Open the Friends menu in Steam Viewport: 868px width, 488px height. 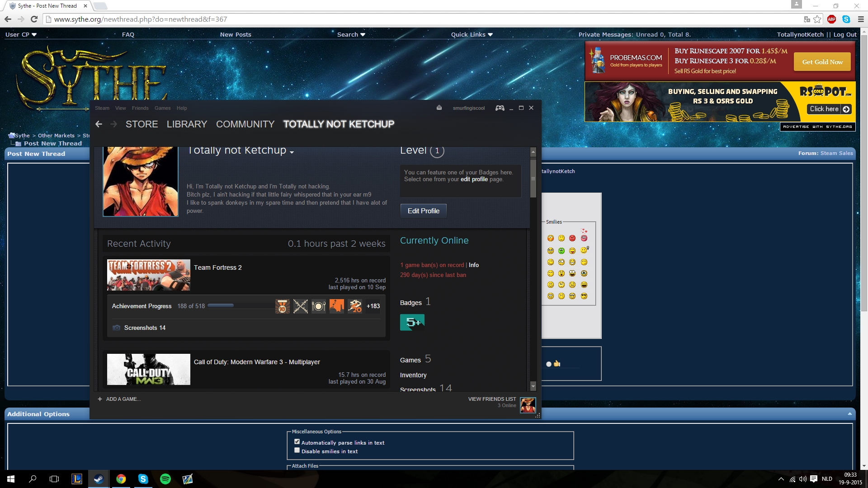coord(140,108)
